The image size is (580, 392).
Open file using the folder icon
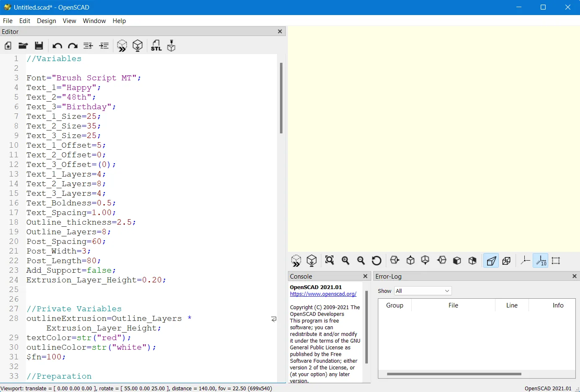(x=23, y=46)
